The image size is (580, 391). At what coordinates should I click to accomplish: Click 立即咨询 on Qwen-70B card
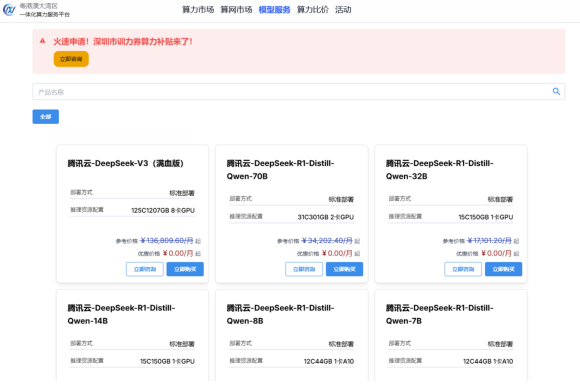304,269
